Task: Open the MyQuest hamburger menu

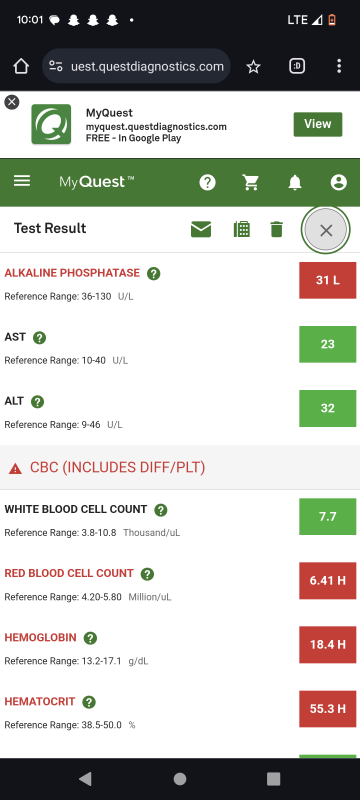Action: [x=22, y=181]
